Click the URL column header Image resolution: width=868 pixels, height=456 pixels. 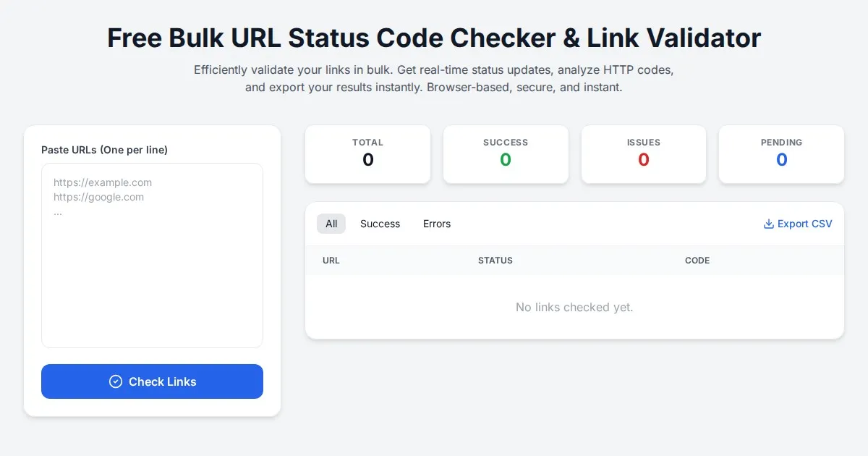331,261
